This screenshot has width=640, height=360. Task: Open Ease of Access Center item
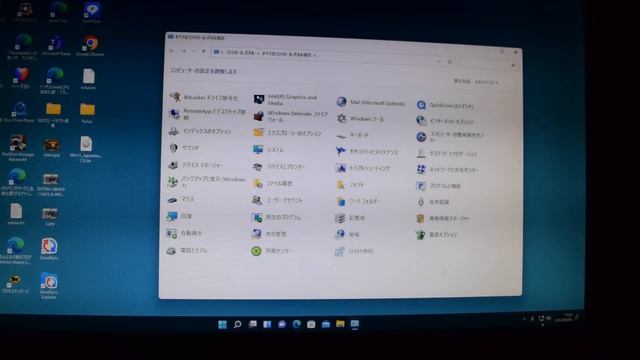450,137
